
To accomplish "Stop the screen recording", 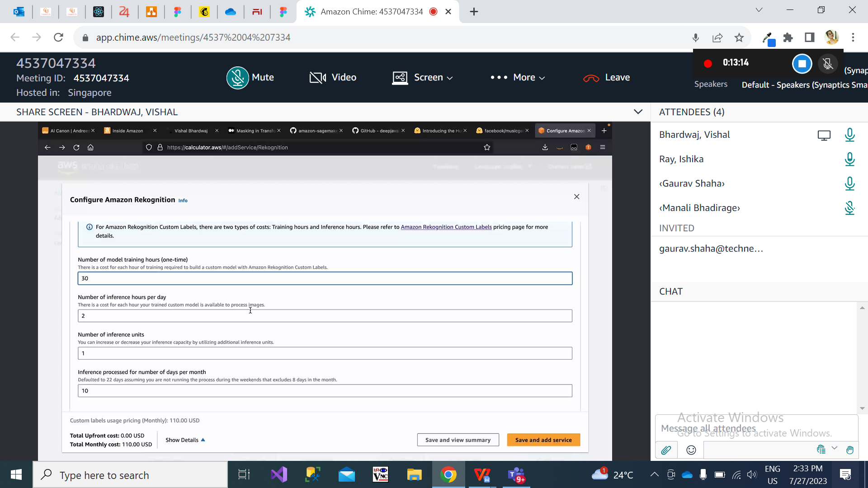I will [802, 64].
